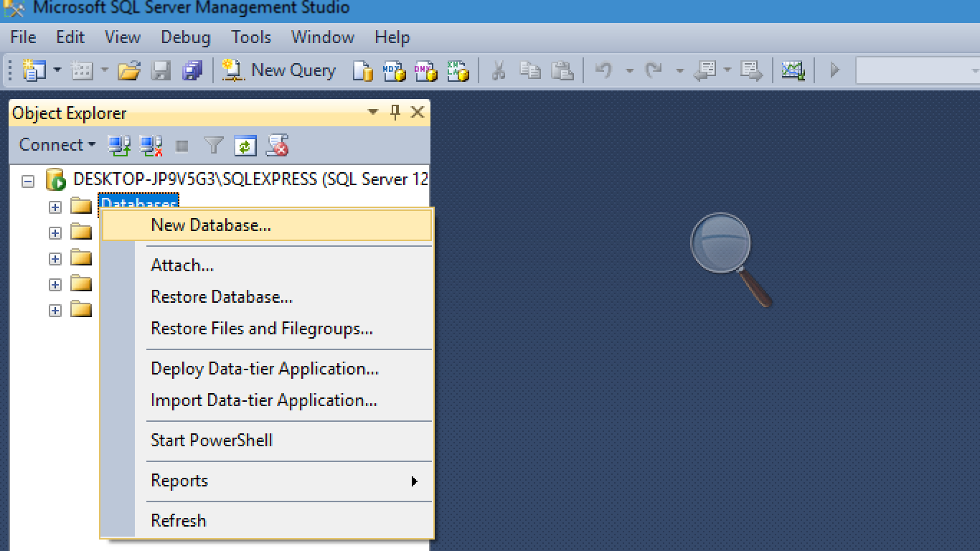Click the New Query button
The height and width of the screenshot is (551, 980).
[279, 70]
